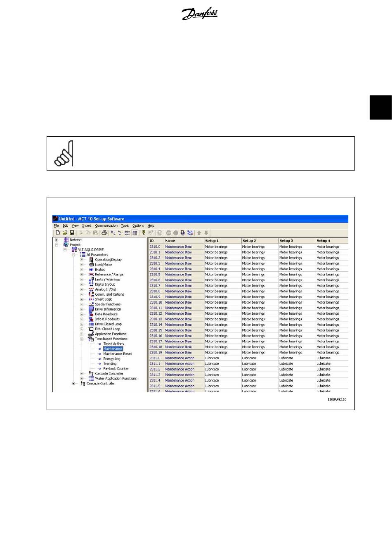Click the Setup 4 column header

332,241
